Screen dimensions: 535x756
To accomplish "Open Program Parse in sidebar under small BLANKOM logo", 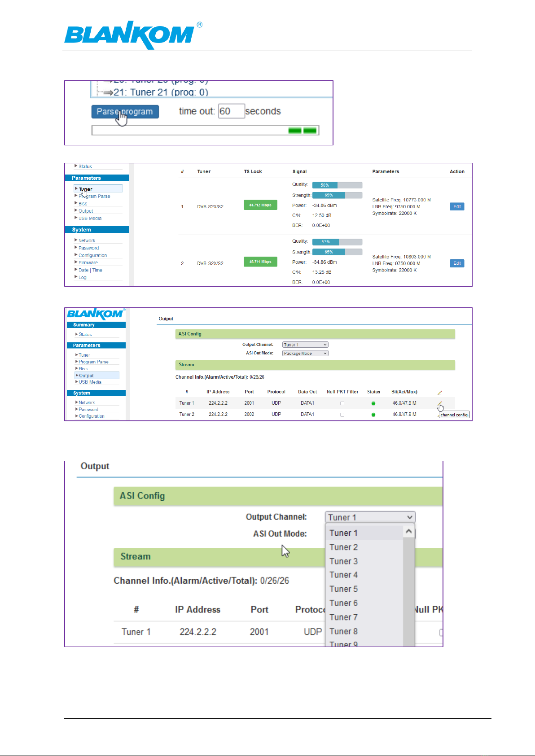I will (x=93, y=362).
